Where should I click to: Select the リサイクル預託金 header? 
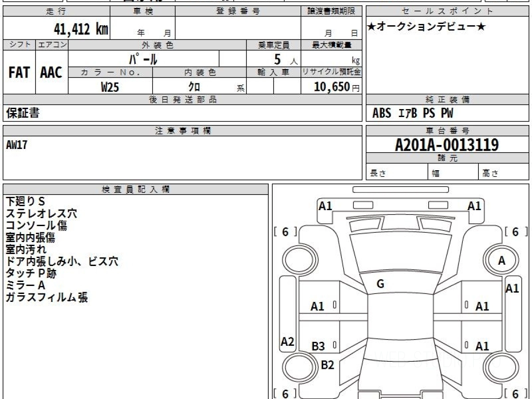[x=332, y=73]
